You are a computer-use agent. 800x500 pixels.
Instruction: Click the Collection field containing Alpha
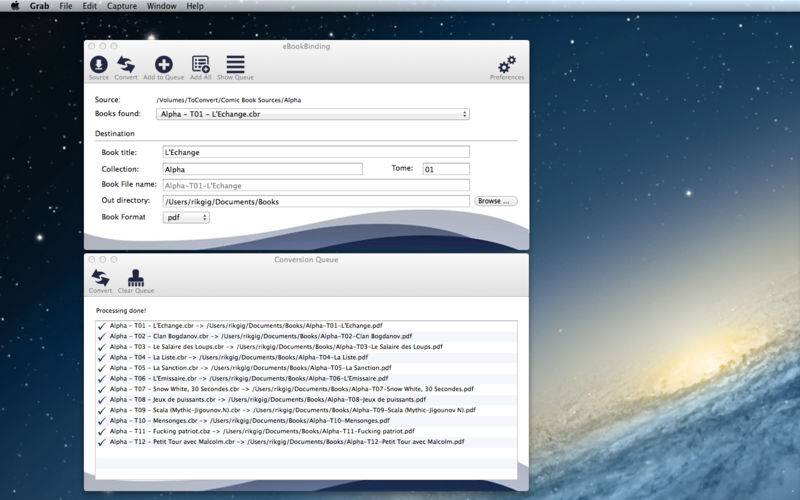coord(262,169)
